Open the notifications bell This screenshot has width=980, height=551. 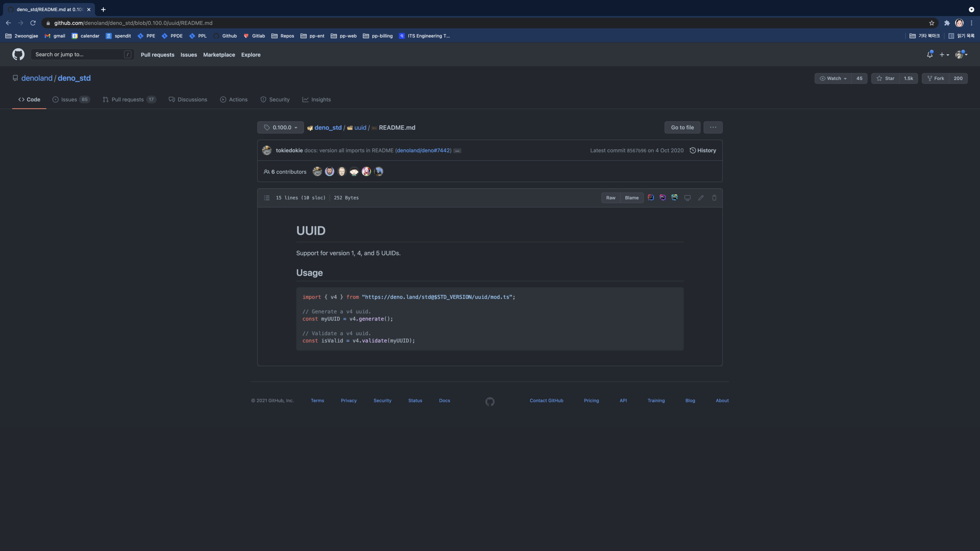pos(930,55)
